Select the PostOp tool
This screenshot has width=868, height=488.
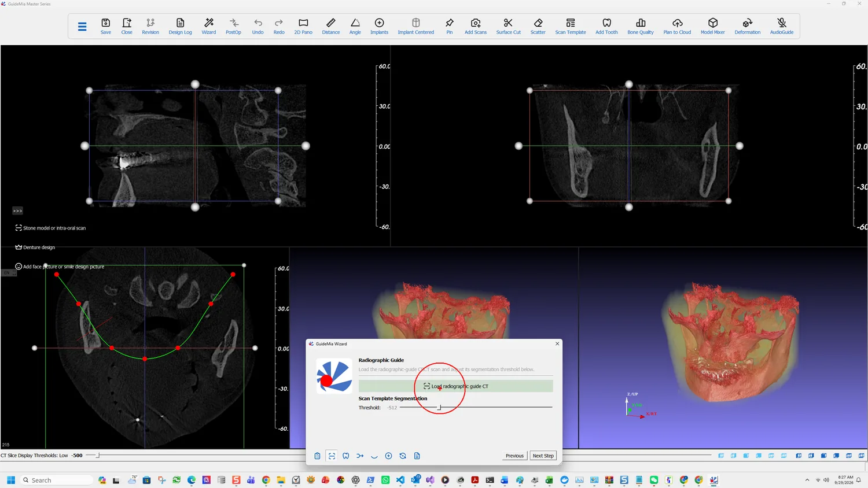233,26
